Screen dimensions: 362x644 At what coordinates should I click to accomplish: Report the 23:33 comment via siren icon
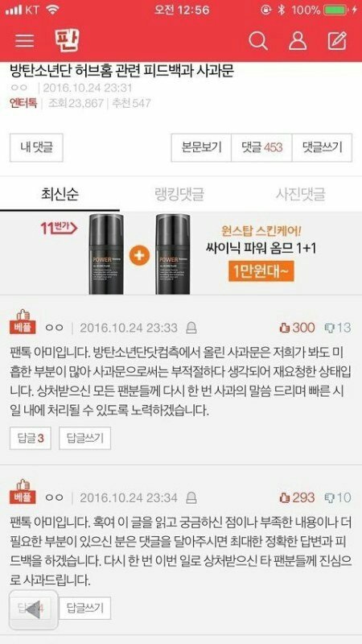(191, 328)
